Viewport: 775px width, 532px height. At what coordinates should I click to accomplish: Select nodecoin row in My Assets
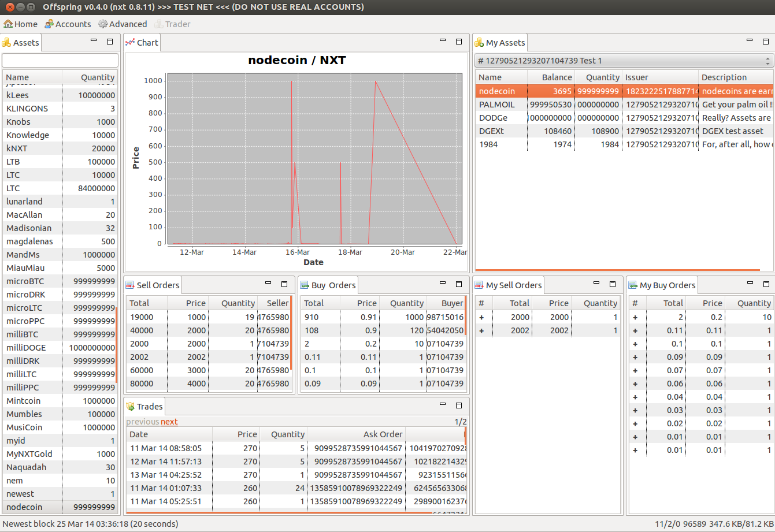pos(624,91)
